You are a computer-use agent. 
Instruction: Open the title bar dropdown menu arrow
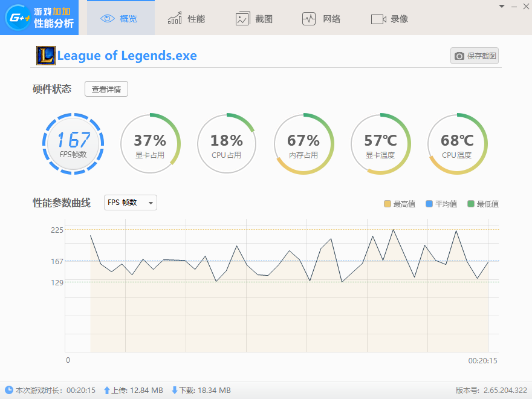[x=502, y=6]
